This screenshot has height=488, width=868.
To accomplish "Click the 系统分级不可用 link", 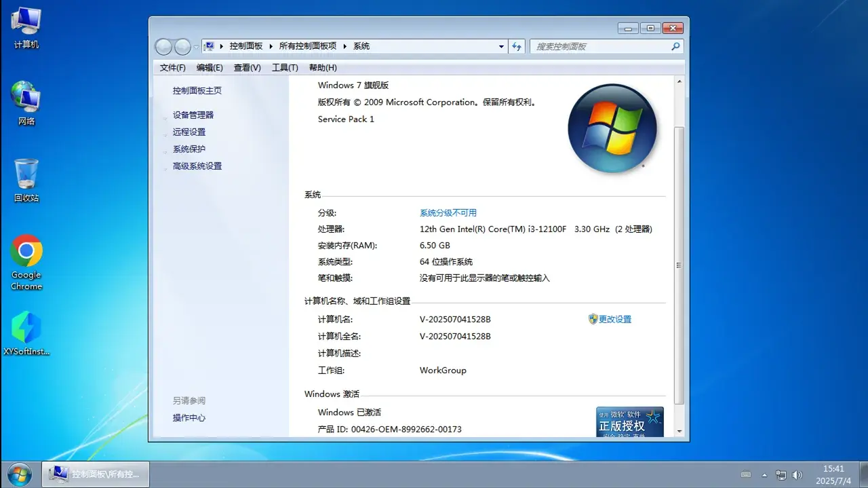I will coord(448,212).
